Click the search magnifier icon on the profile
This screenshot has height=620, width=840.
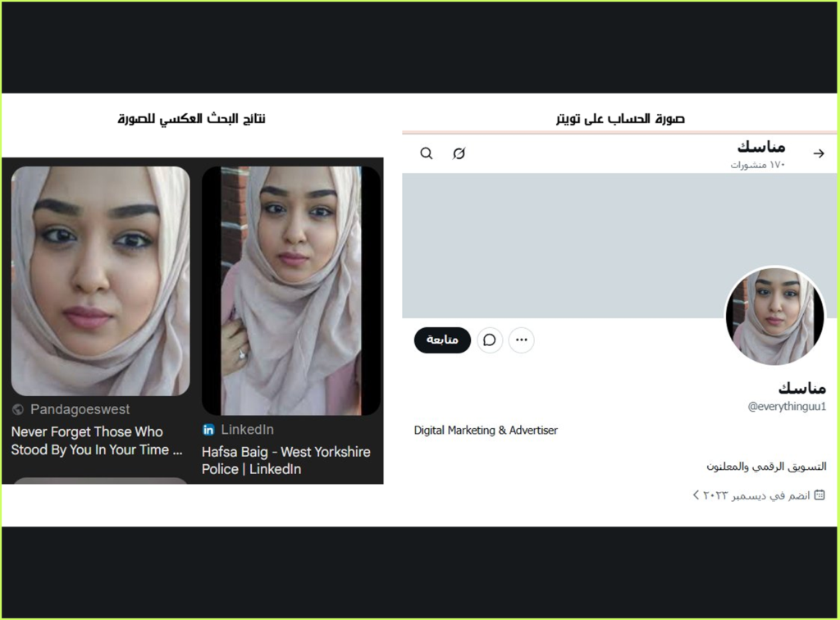point(427,153)
